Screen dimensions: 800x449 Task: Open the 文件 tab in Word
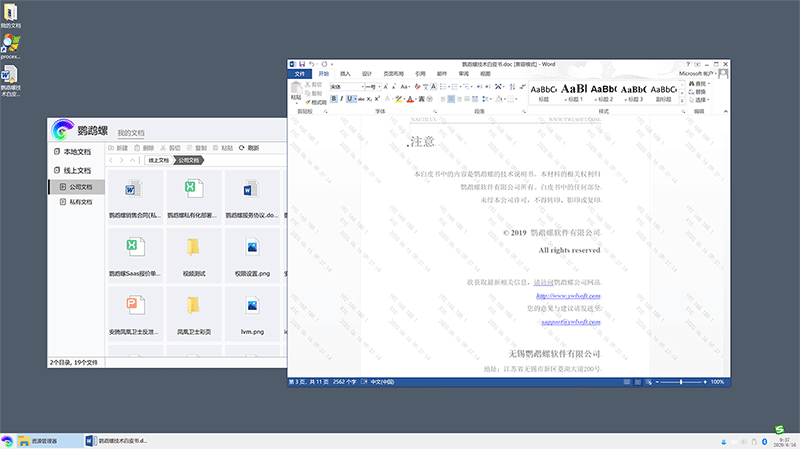[x=299, y=74]
